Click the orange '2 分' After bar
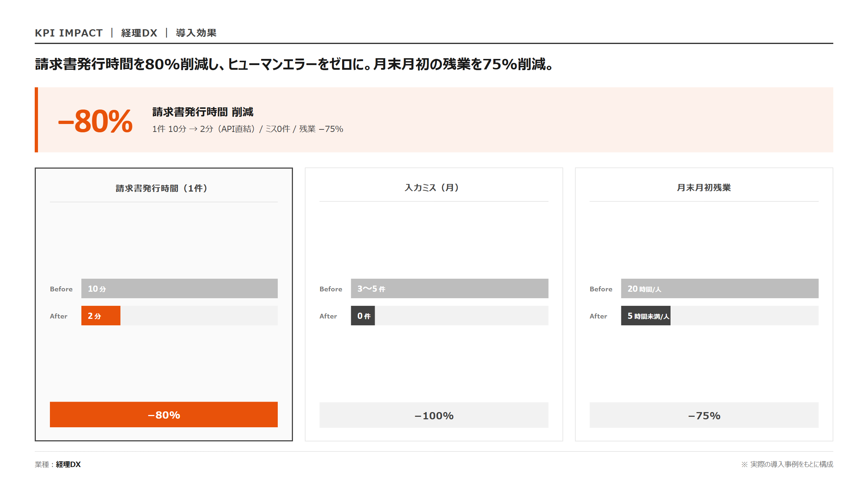 101,316
